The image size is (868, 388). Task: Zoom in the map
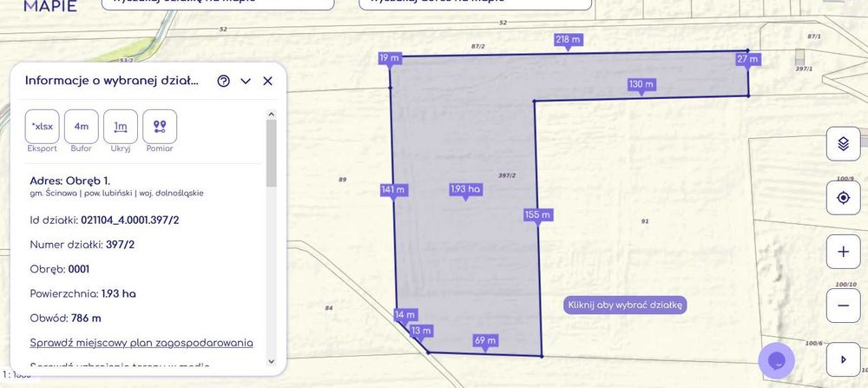[x=843, y=252]
